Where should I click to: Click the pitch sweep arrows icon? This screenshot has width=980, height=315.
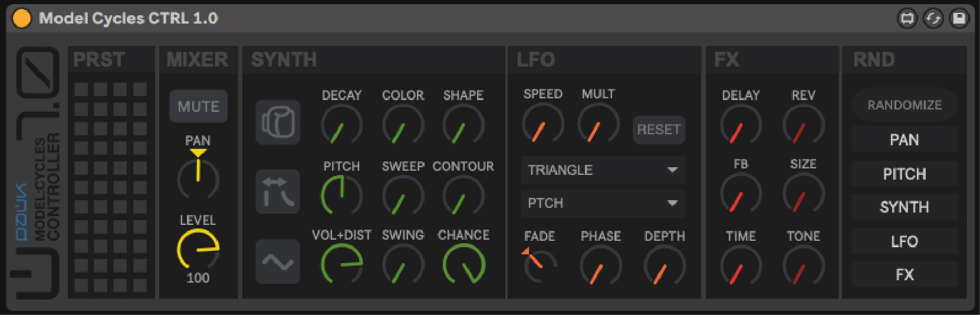(278, 191)
